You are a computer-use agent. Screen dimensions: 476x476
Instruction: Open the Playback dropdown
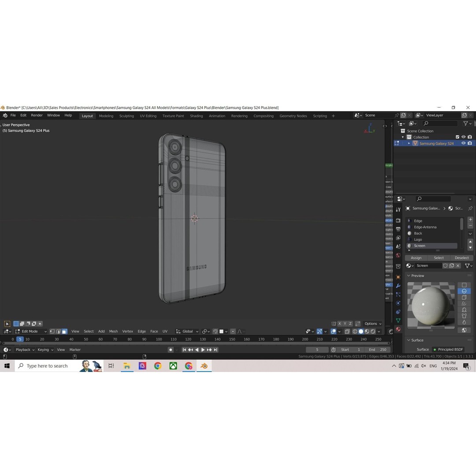coord(25,350)
